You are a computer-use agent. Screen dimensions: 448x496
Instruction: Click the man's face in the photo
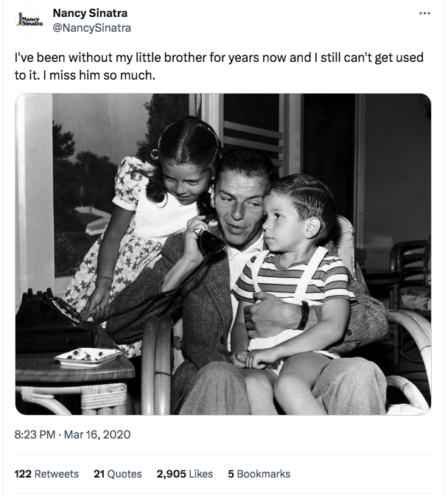pos(237,206)
